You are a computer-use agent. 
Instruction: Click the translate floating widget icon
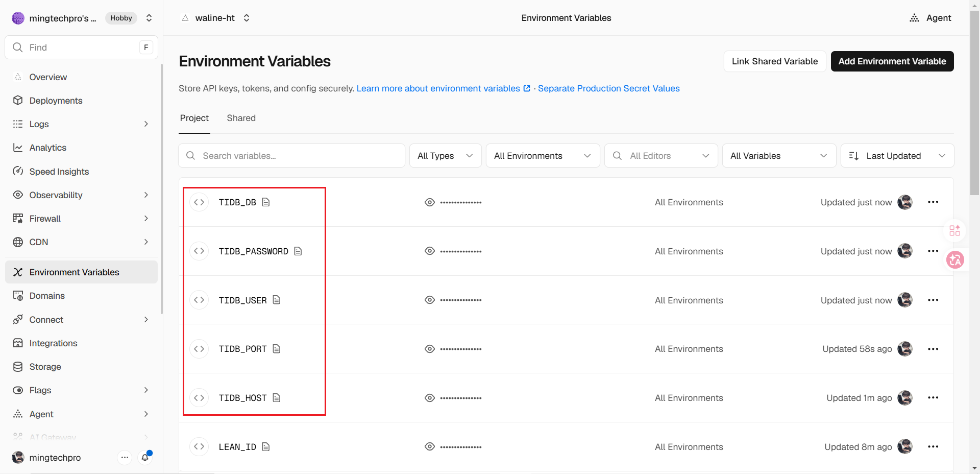pyautogui.click(x=955, y=260)
